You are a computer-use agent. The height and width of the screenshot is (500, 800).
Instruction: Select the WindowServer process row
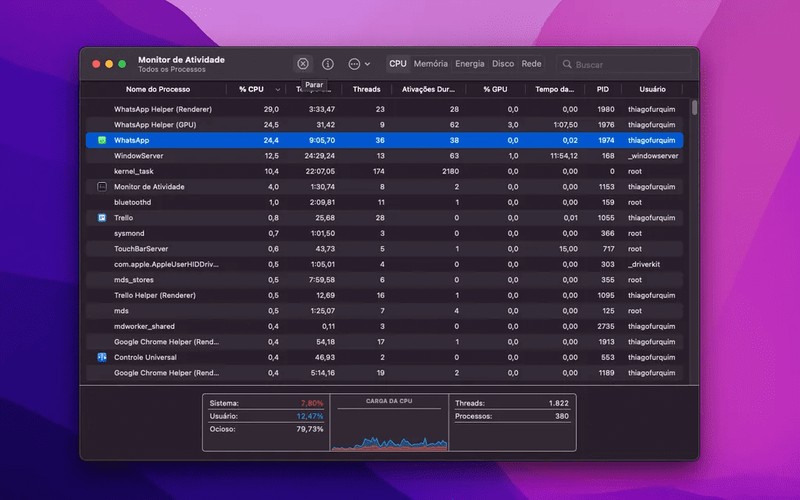click(384, 156)
